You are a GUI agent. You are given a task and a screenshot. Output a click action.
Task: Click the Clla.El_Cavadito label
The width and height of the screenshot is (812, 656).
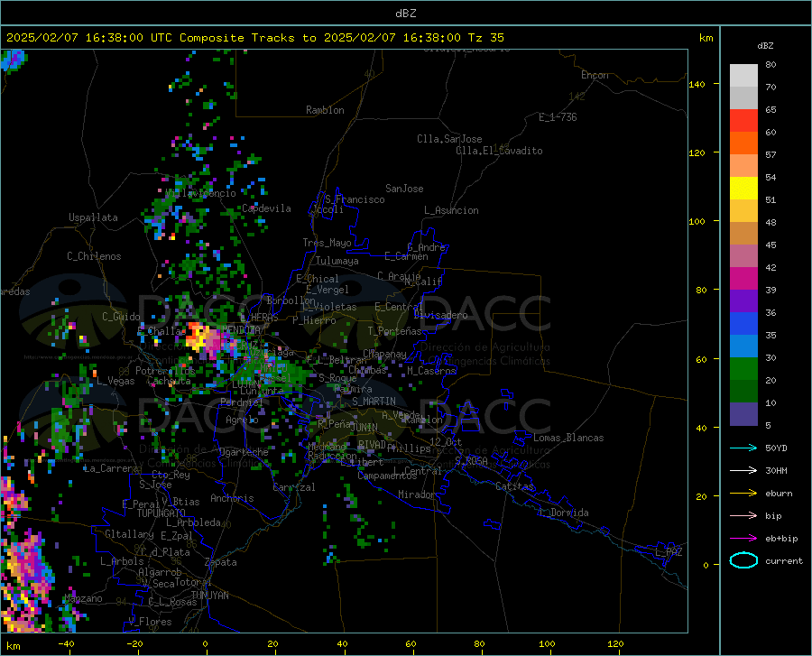(499, 151)
